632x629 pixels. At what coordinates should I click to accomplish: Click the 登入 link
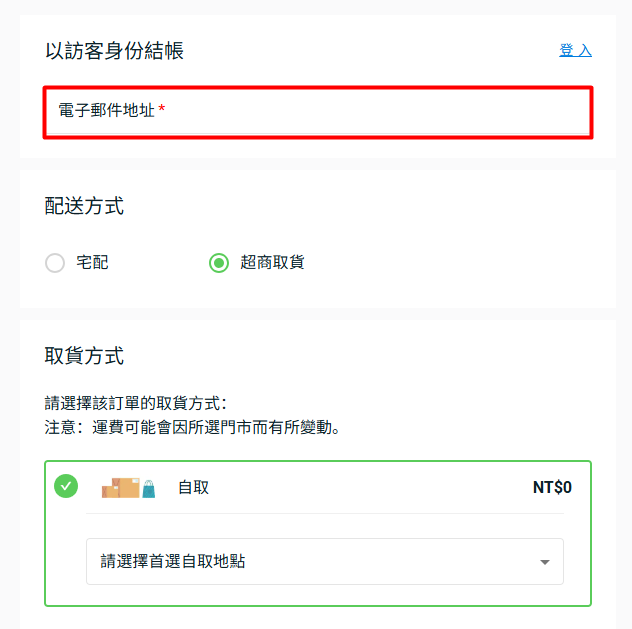tap(575, 50)
